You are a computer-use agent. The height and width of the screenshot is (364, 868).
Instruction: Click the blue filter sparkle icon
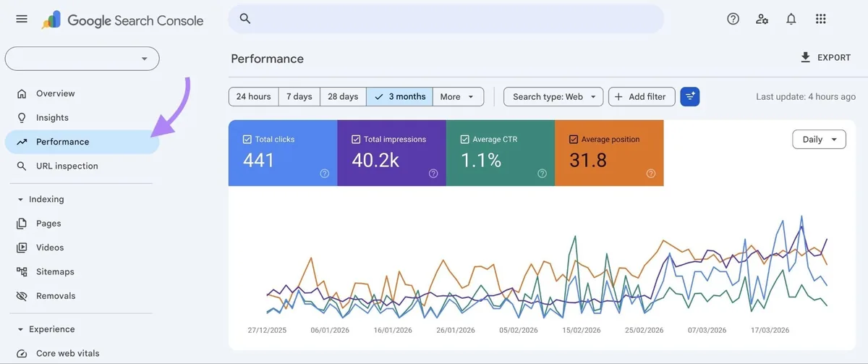(x=690, y=96)
